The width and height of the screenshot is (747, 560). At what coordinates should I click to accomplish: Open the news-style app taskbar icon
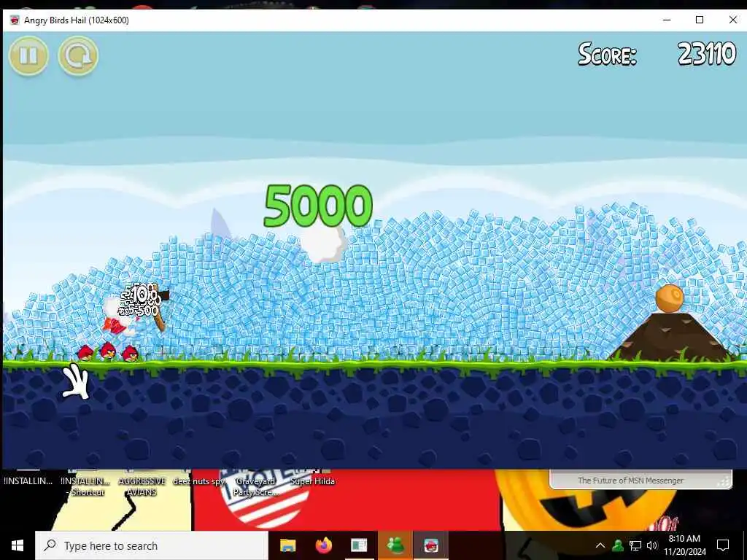(359, 545)
